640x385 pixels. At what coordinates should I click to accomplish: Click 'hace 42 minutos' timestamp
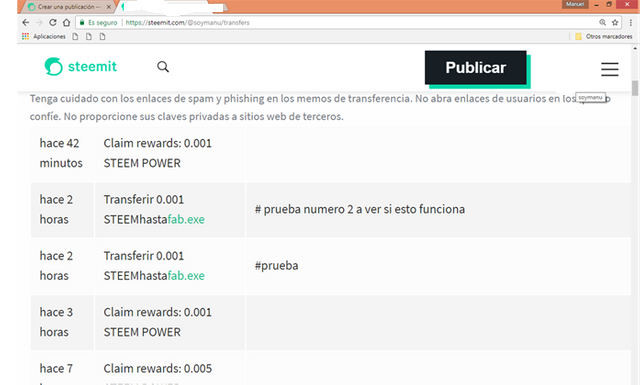pos(61,153)
